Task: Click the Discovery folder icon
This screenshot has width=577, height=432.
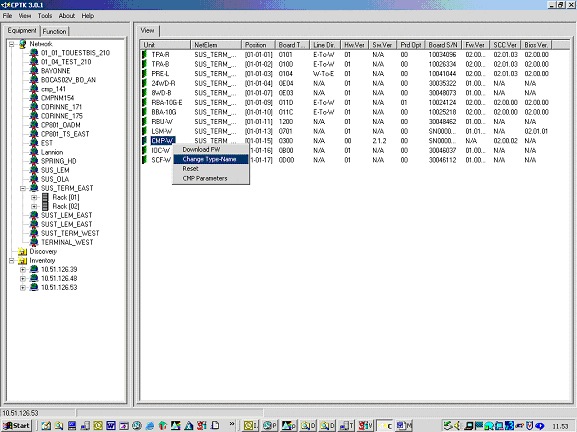Action: pyautogui.click(x=22, y=252)
